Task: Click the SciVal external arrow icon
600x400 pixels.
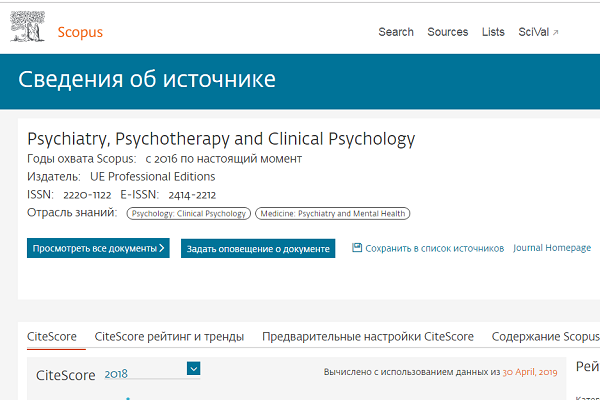Action: click(556, 33)
